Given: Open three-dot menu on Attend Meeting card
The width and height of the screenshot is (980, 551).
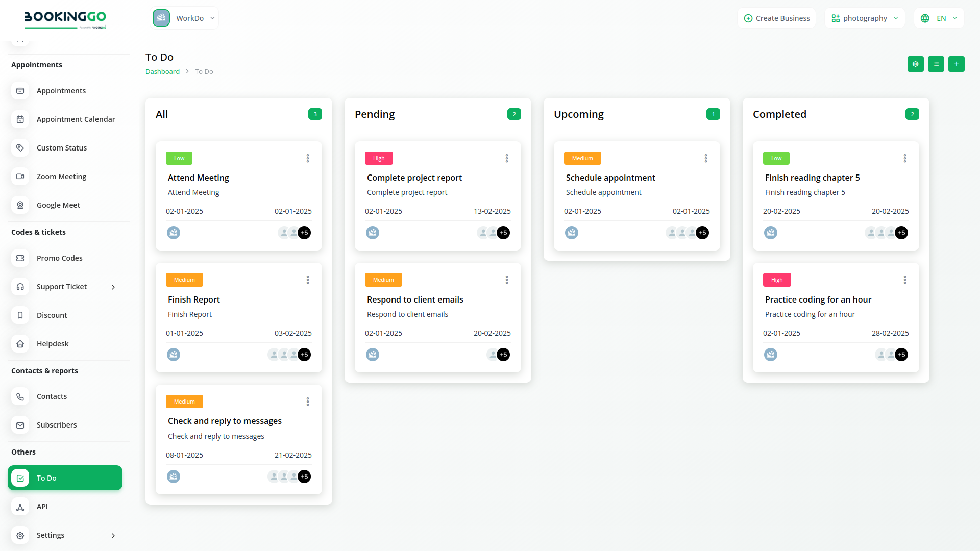Looking at the screenshot, I should (308, 159).
